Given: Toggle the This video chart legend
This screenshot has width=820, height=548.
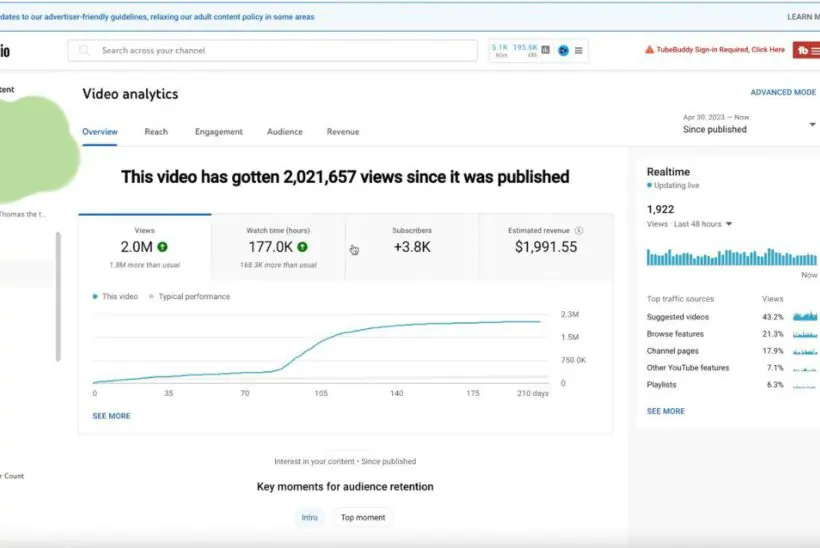Looking at the screenshot, I should 115,297.
